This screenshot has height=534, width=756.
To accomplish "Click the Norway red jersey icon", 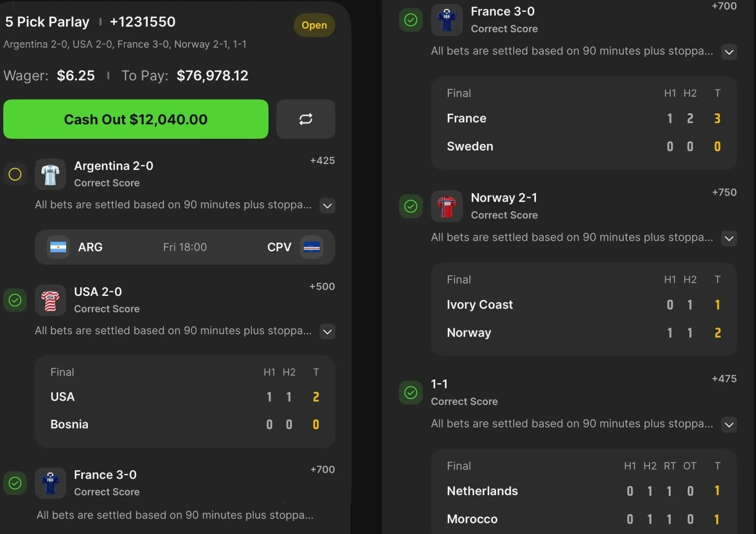I will (x=447, y=206).
